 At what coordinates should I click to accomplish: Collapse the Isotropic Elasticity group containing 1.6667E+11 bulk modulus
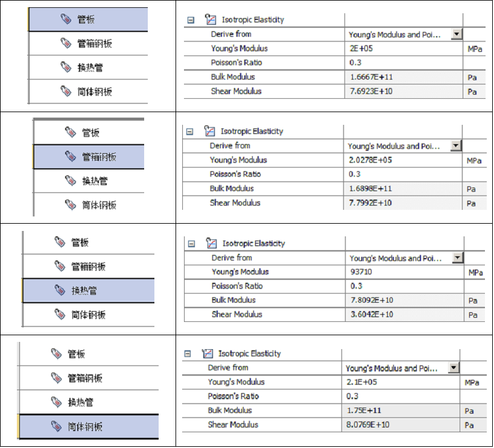[191, 20]
